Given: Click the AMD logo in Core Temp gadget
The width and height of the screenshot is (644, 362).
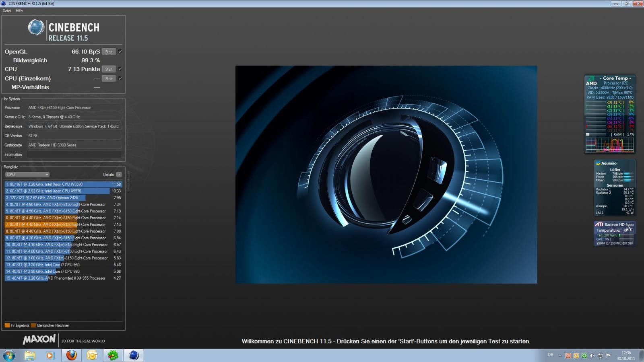Looking at the screenshot, I should pyautogui.click(x=591, y=81).
